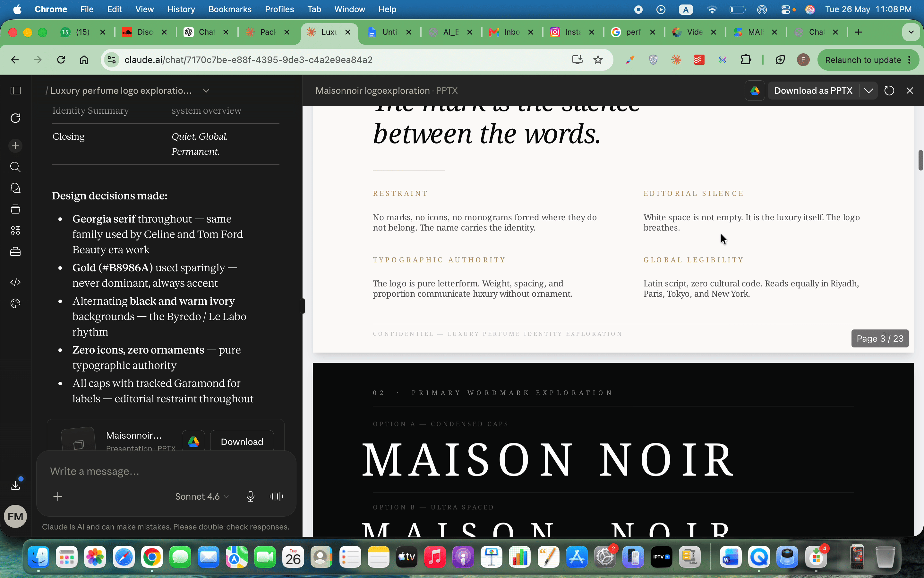Open the Bookmarks menu

coord(230,9)
